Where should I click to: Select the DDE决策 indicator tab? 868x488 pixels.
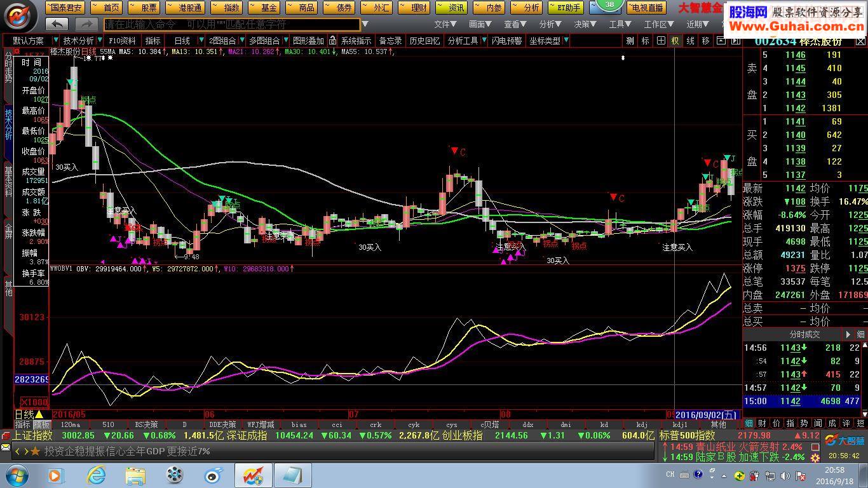pos(222,424)
